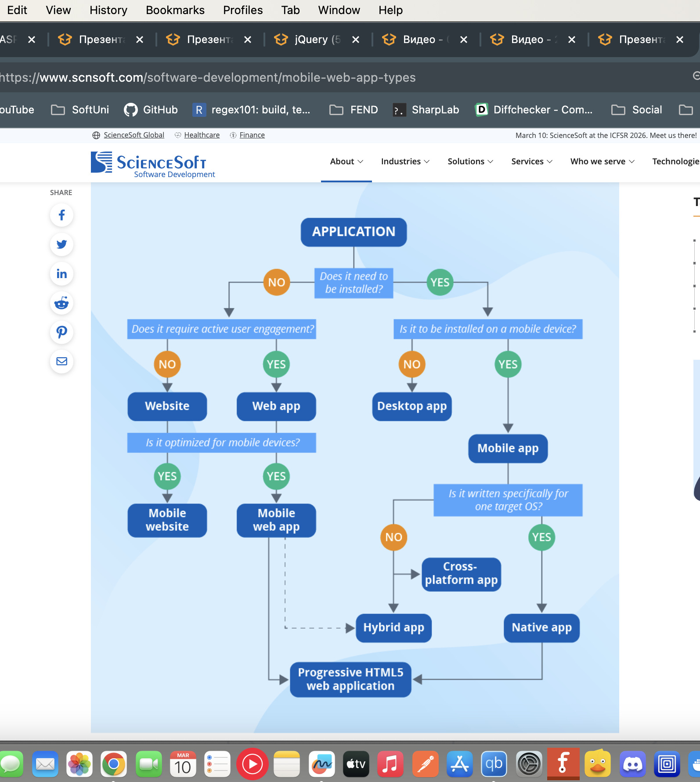Open the SoftUni bookmarks folder
Image resolution: width=700 pixels, height=782 pixels.
coord(80,110)
